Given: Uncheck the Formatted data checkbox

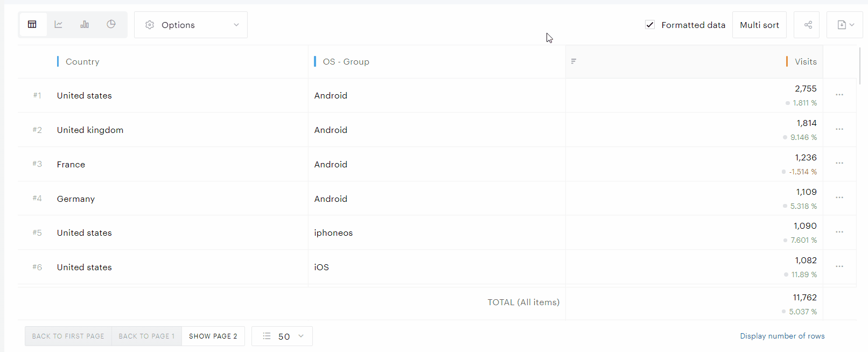Looking at the screenshot, I should (650, 25).
